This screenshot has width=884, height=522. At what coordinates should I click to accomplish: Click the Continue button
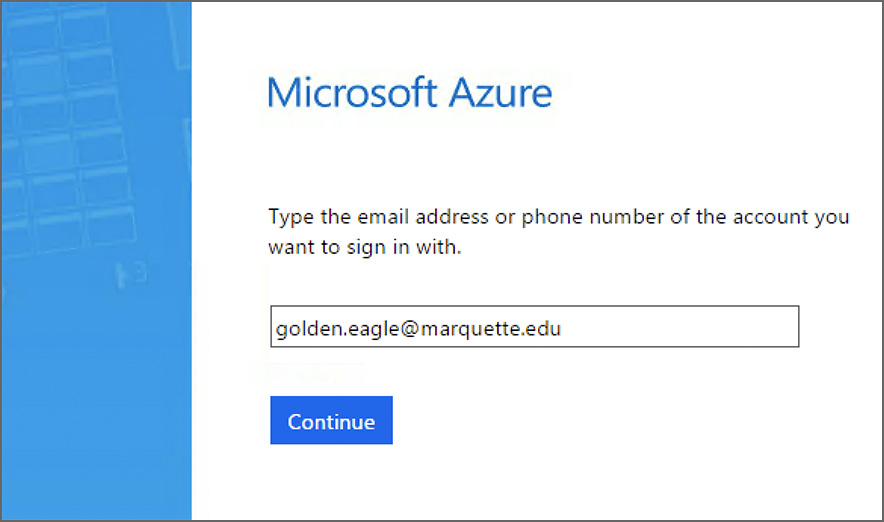[331, 421]
